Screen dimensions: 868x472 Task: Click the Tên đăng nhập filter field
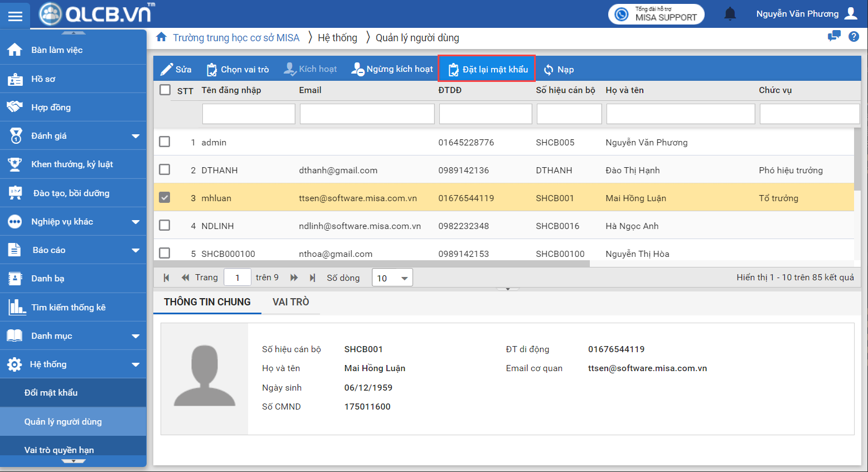(x=249, y=114)
